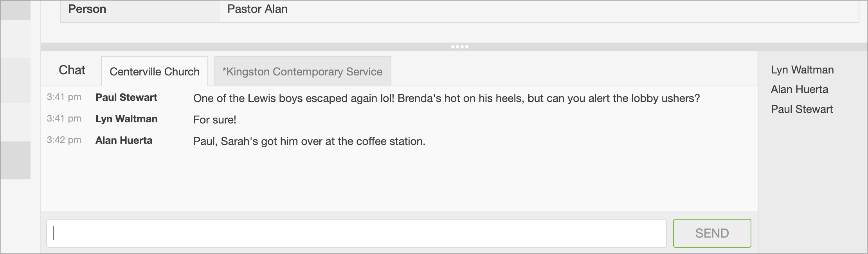Click the Person row label

(87, 9)
